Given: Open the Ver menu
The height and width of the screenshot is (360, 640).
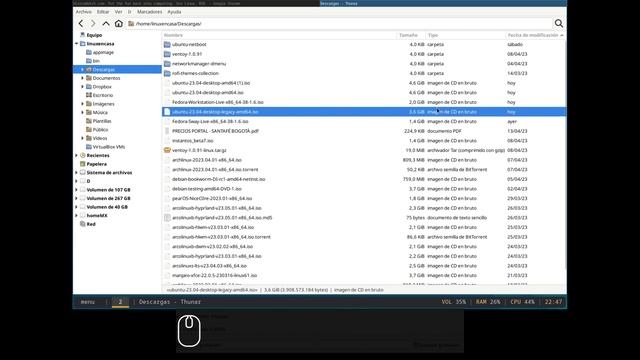Looking at the screenshot, I should (118, 12).
